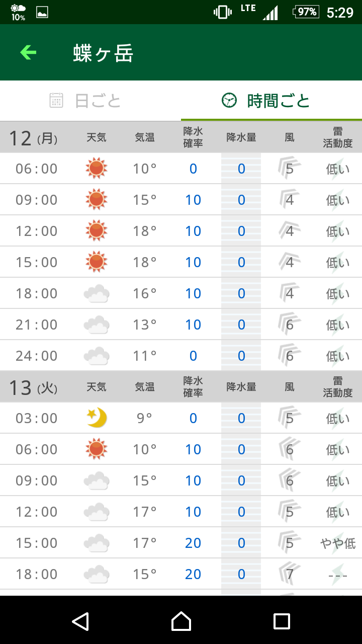Tap the moon icon at 03:00 on the 13th
Viewport: 362px width, 644px height.
pyautogui.click(x=97, y=418)
